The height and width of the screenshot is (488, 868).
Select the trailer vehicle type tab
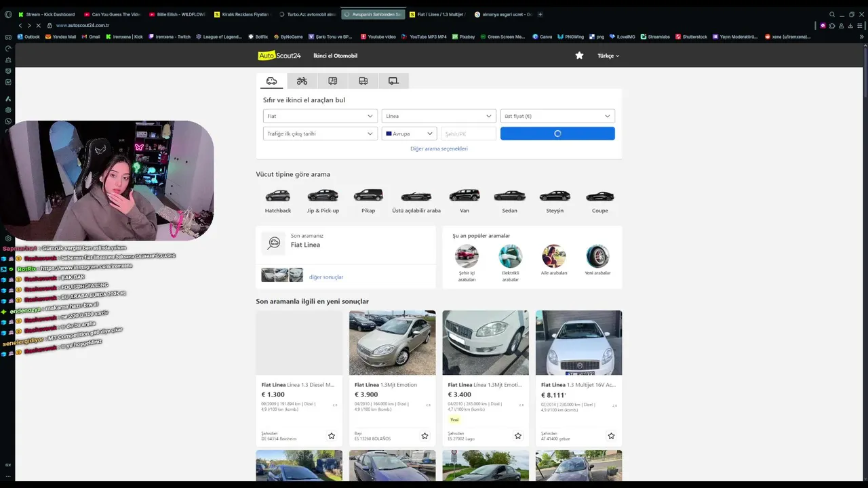point(393,81)
